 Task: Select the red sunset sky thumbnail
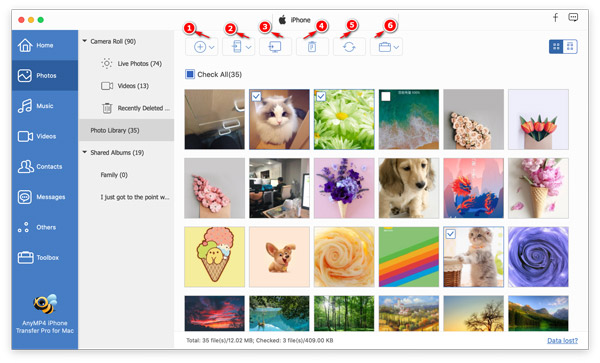214,313
